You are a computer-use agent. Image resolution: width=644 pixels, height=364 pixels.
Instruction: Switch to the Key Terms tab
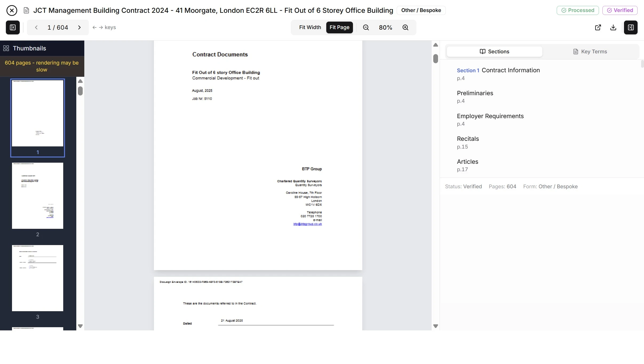pyautogui.click(x=590, y=51)
